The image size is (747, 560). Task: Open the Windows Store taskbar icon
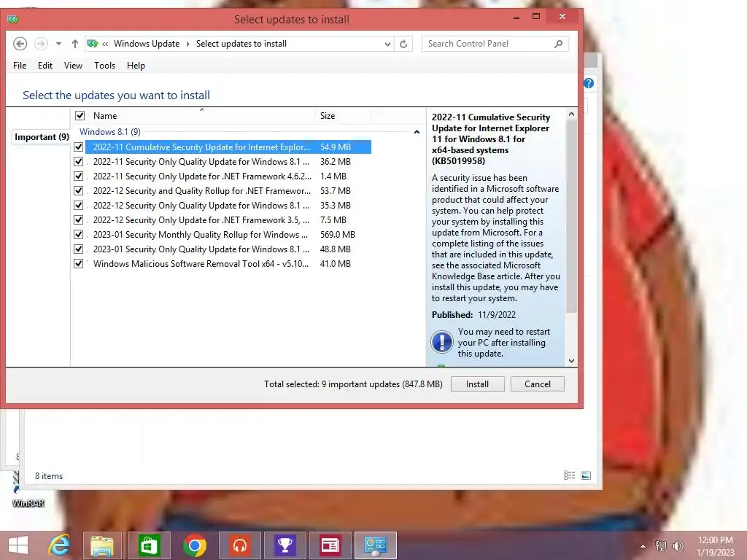tap(149, 545)
